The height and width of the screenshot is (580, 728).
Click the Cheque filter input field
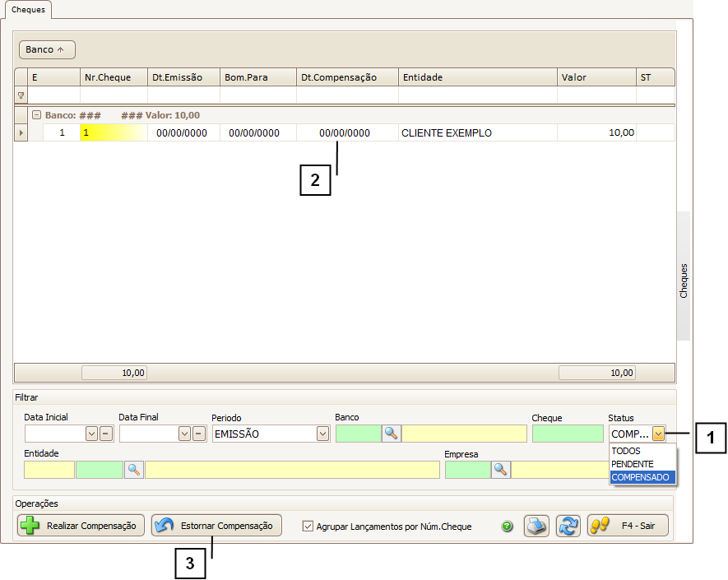coord(568,434)
